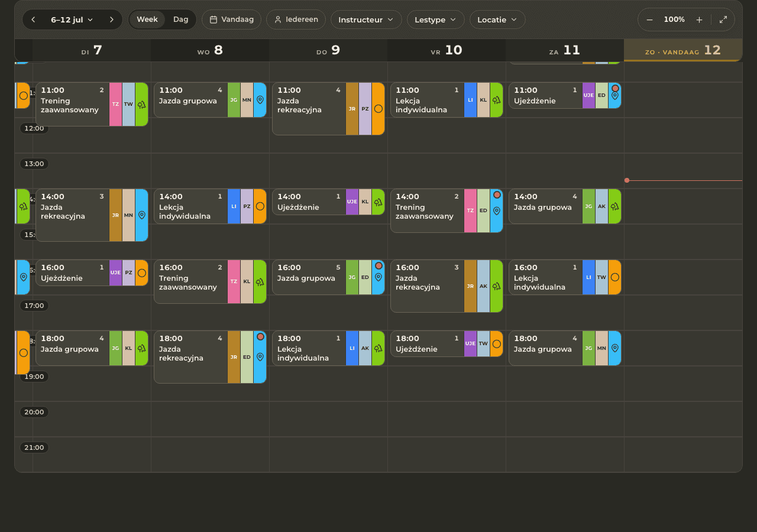Screen dimensions: 757x532
Task: Click trees icon on Friday 16:00 Jazda rekreacyjna
Action: [x=497, y=286]
